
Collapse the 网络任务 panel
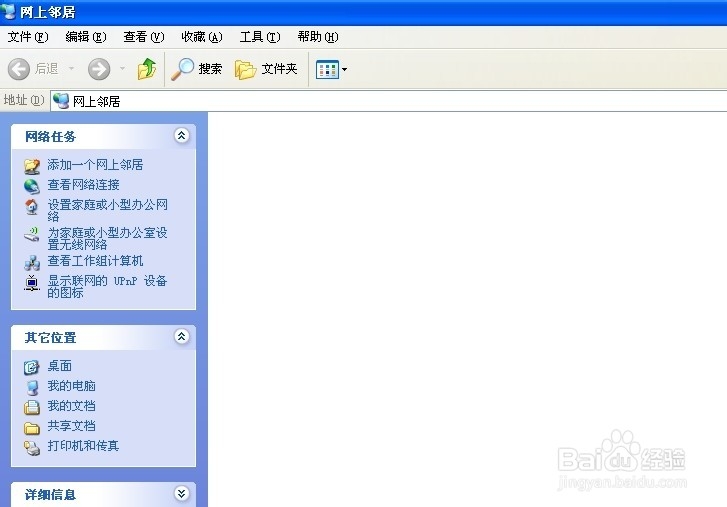181,135
